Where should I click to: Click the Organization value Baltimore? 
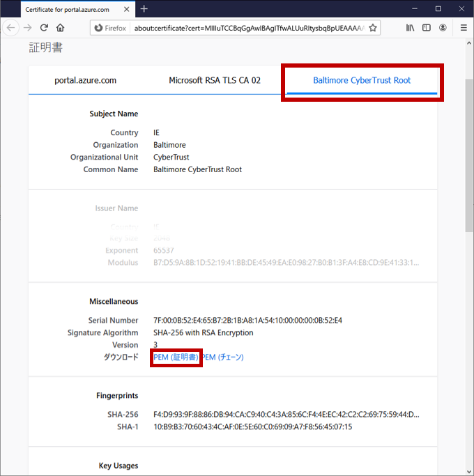click(169, 145)
